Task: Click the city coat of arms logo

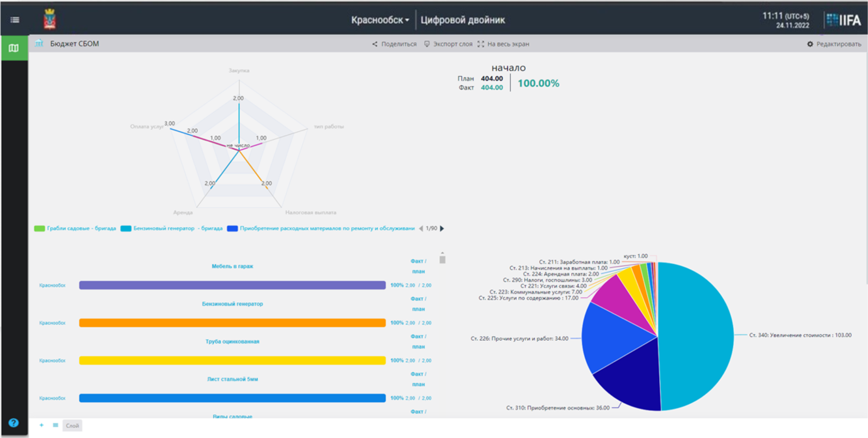Action: pos(50,20)
